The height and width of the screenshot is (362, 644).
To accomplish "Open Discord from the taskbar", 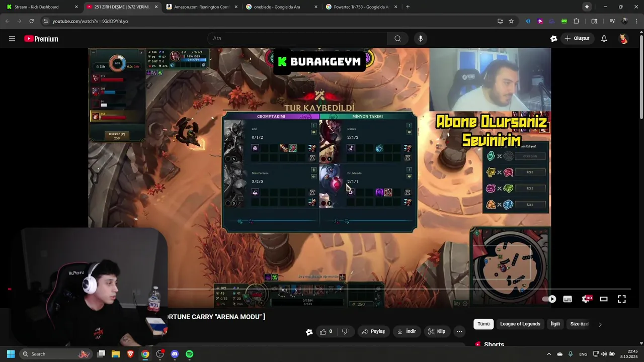I will pos(175,354).
